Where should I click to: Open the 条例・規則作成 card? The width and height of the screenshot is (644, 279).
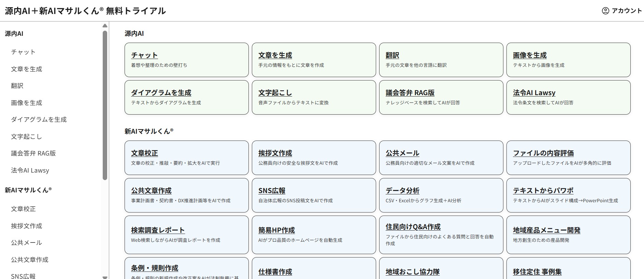coord(187,268)
